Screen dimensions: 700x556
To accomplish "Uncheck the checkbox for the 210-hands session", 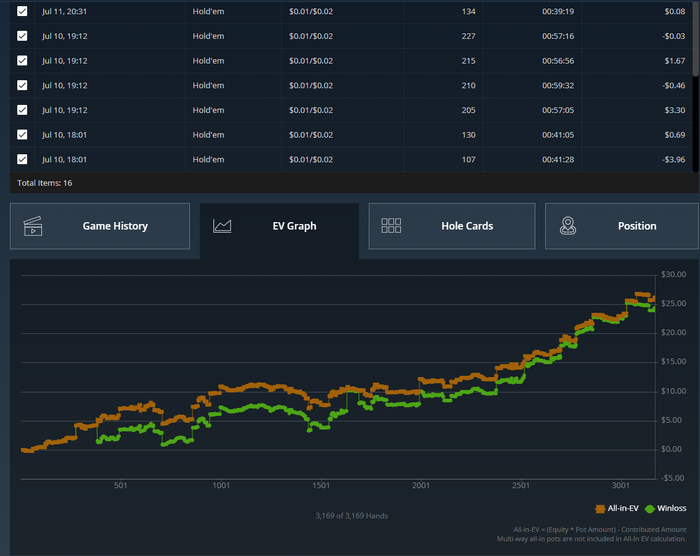I will pos(22,85).
